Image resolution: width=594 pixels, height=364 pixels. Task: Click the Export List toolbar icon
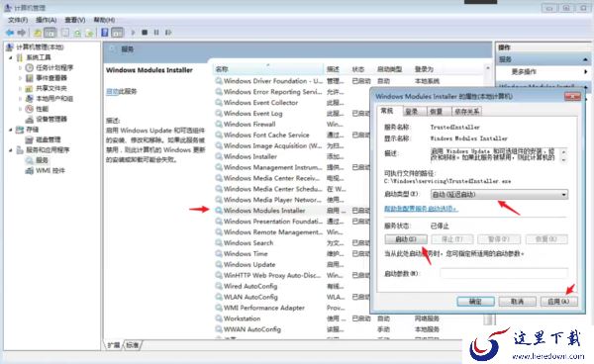89,33
